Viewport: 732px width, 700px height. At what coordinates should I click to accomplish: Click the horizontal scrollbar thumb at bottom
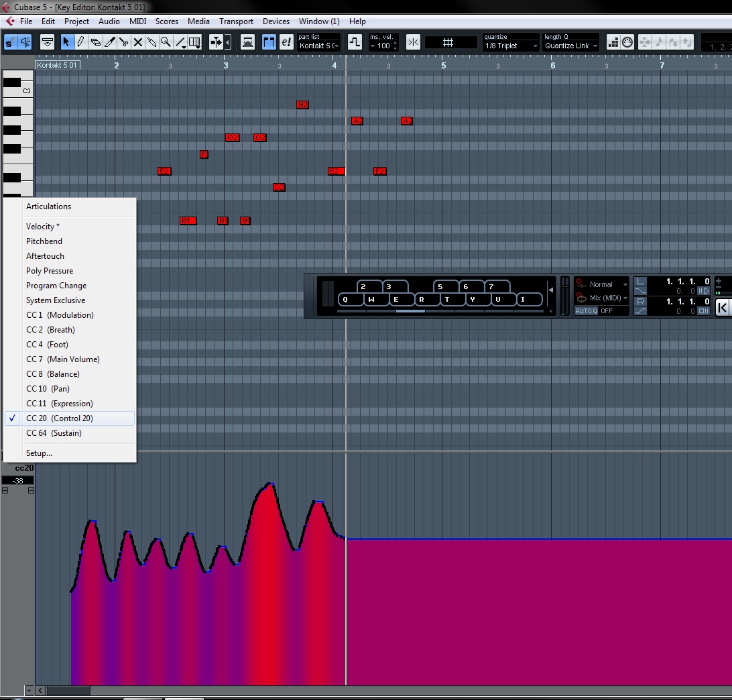pyautogui.click(x=68, y=691)
